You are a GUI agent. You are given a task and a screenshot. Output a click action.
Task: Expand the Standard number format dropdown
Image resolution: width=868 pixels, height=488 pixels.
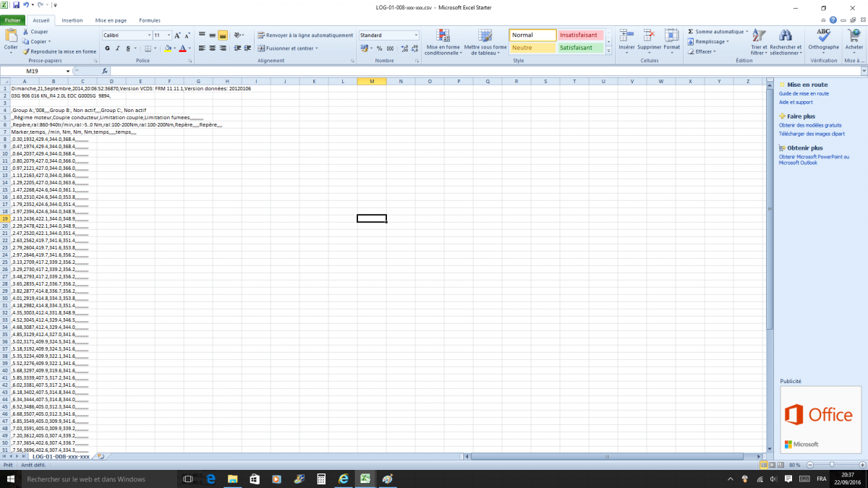pos(416,35)
